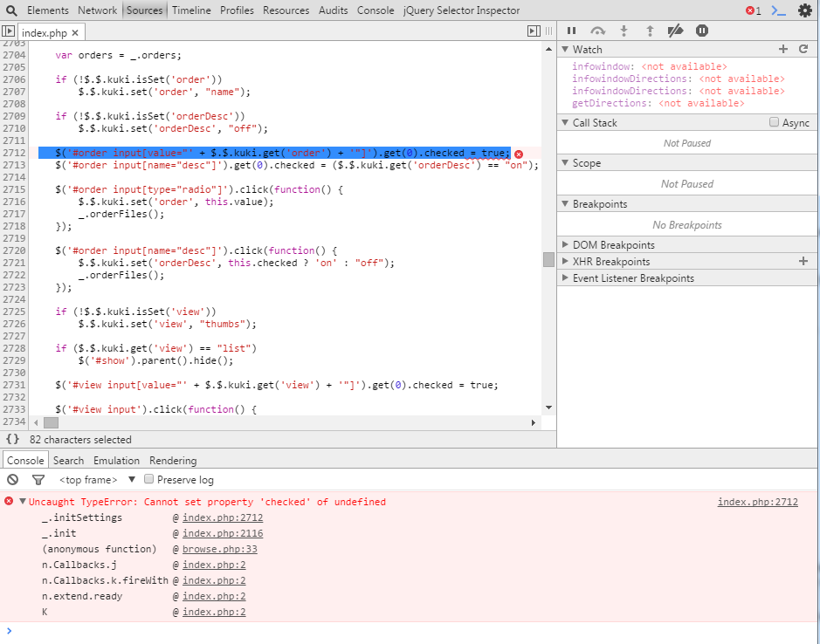Click the magnifier search icon in DevTools toolbar
This screenshot has height=644, width=820.
coord(11,10)
